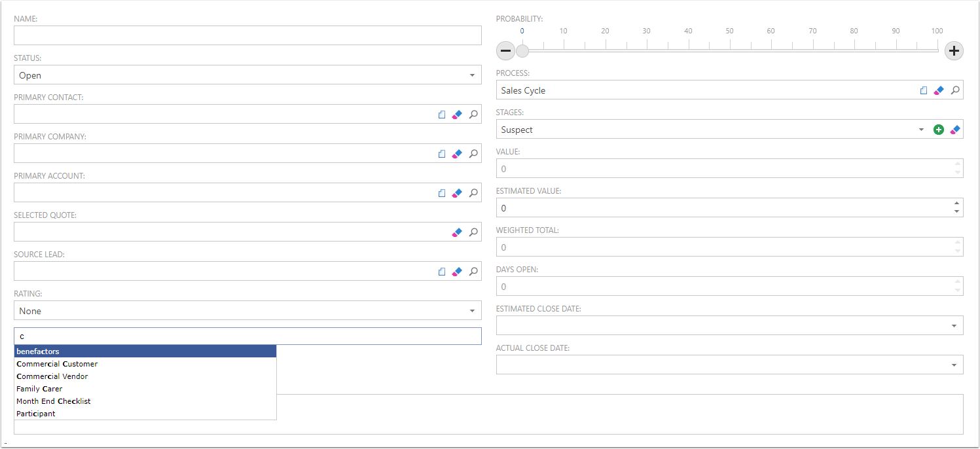Increase probability with the plus button

point(954,51)
